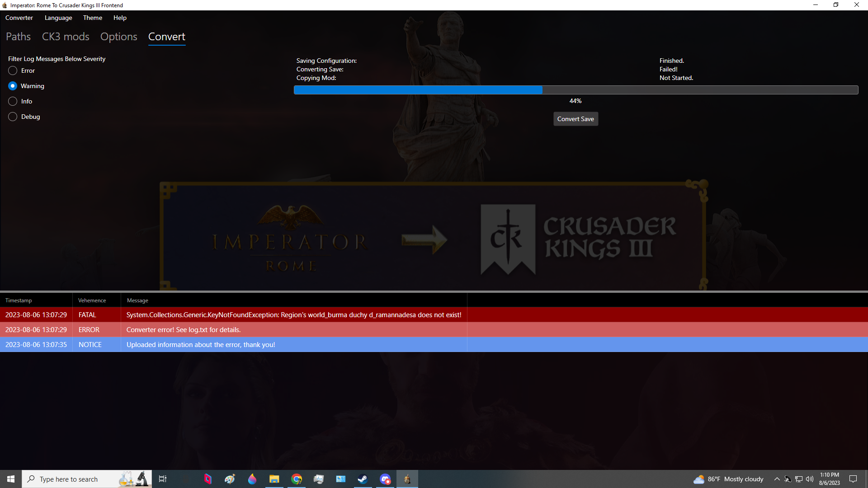868x488 pixels.
Task: Open the Action Center notifications icon
Action: pyautogui.click(x=853, y=479)
